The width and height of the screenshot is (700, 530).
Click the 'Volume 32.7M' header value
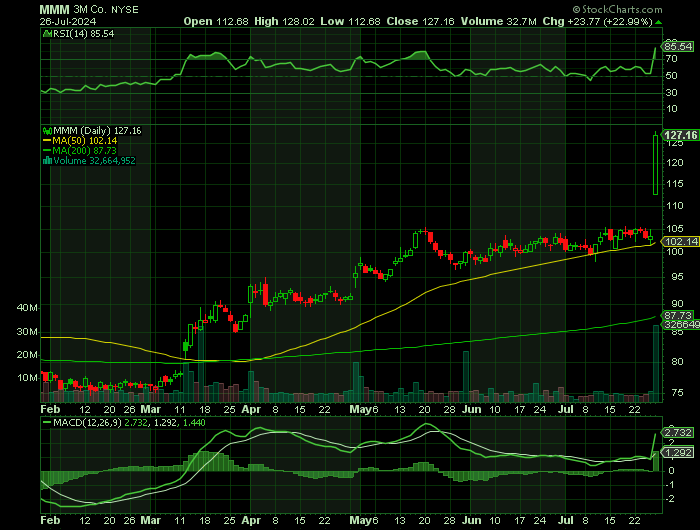click(499, 21)
